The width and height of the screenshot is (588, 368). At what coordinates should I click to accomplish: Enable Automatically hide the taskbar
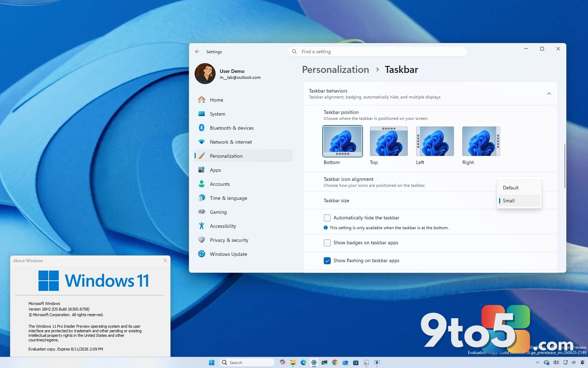(327, 218)
